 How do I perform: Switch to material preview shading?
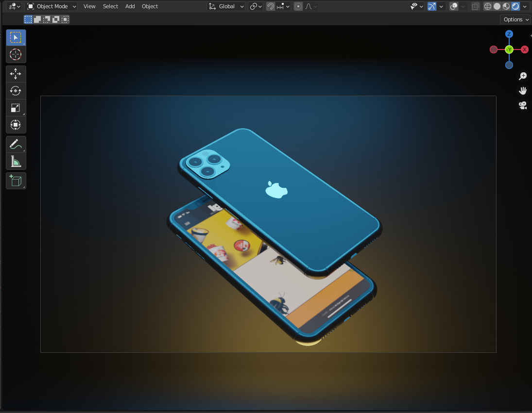pyautogui.click(x=506, y=6)
